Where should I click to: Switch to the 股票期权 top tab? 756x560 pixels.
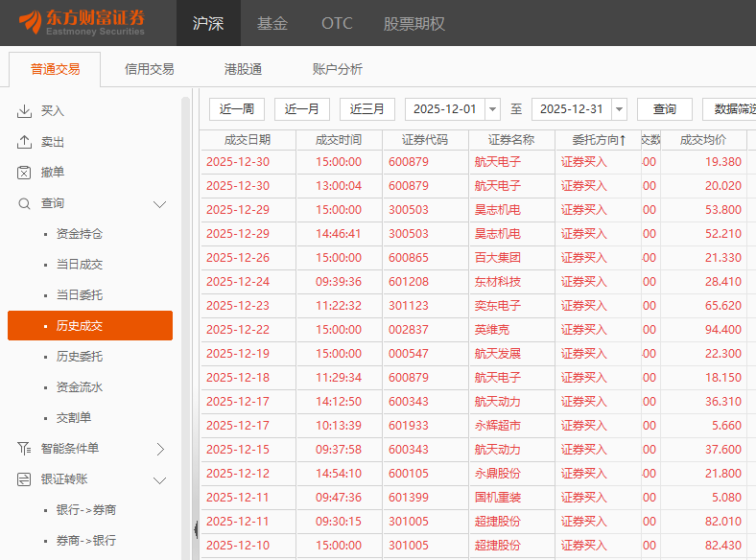click(x=414, y=23)
